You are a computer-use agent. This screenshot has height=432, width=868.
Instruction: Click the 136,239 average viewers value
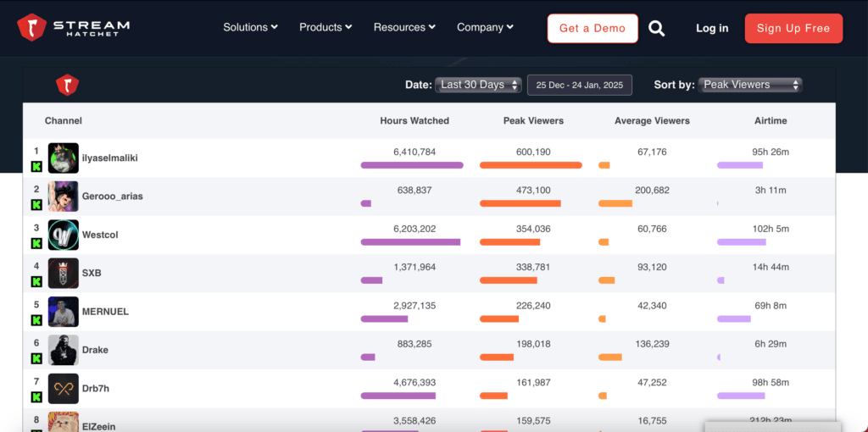(x=652, y=344)
